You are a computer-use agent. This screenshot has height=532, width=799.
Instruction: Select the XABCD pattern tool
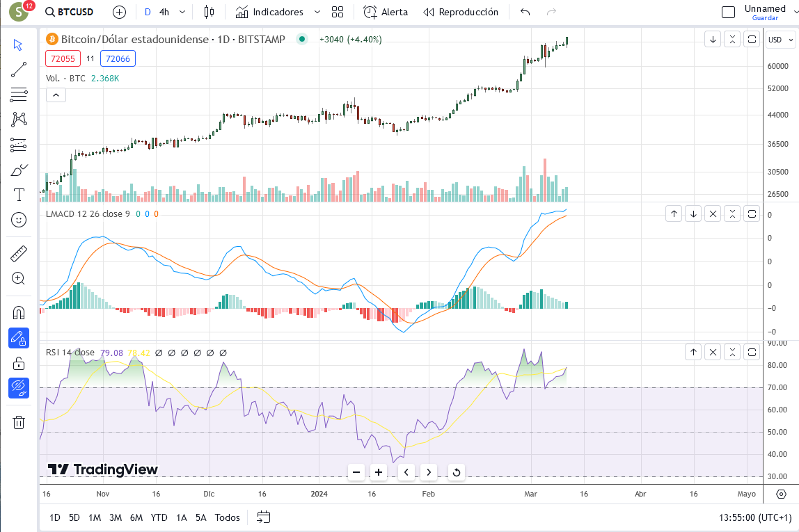coord(18,120)
